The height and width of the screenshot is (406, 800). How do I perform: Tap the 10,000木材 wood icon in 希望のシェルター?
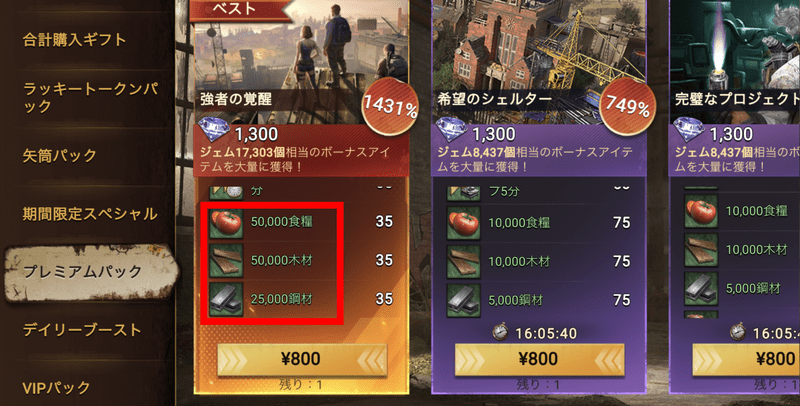464,261
